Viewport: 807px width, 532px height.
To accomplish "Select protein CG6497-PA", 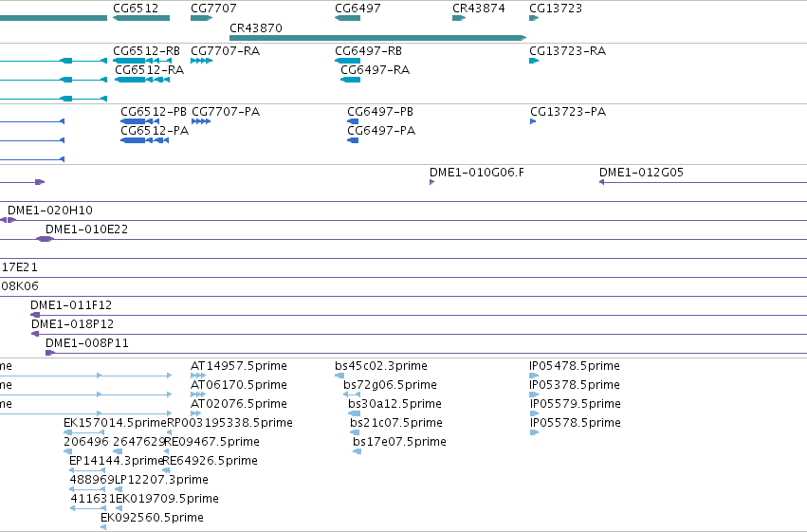I will [x=353, y=140].
